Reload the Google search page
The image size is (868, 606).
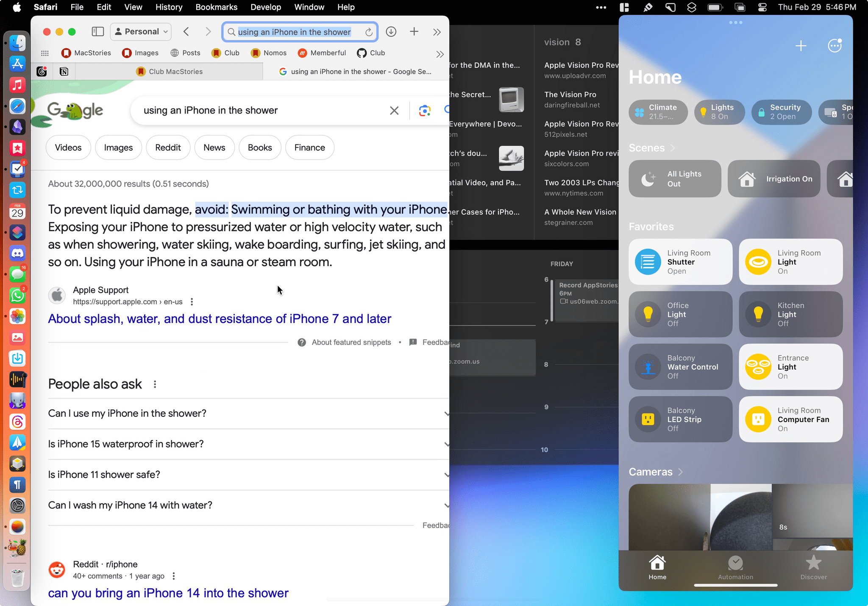tap(369, 32)
